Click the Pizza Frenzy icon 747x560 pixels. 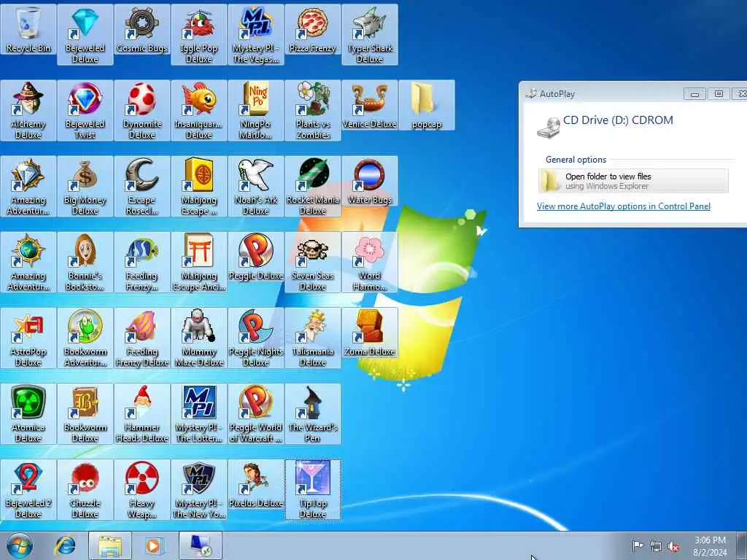[x=312, y=29]
